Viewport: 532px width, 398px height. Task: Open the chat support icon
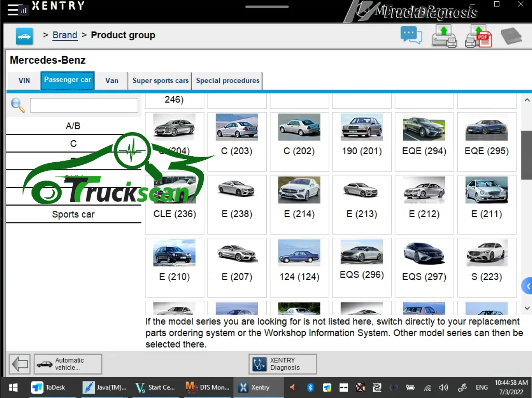click(x=411, y=35)
